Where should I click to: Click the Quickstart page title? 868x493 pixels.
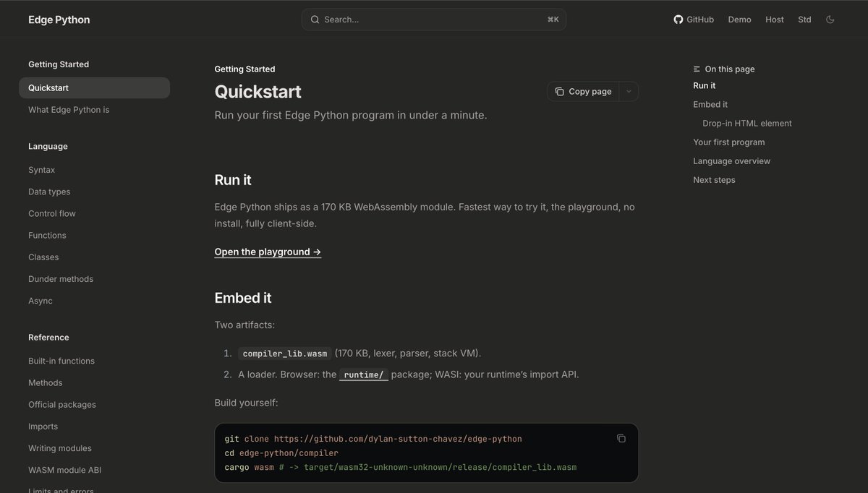[x=258, y=92]
